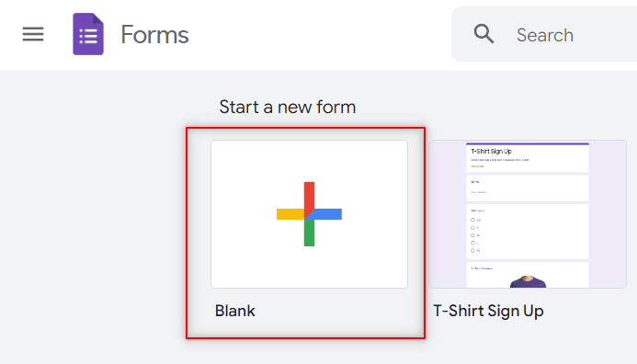Click the T-Shirt Preview section label in thumbnail
The image size is (637, 364).
point(482,268)
